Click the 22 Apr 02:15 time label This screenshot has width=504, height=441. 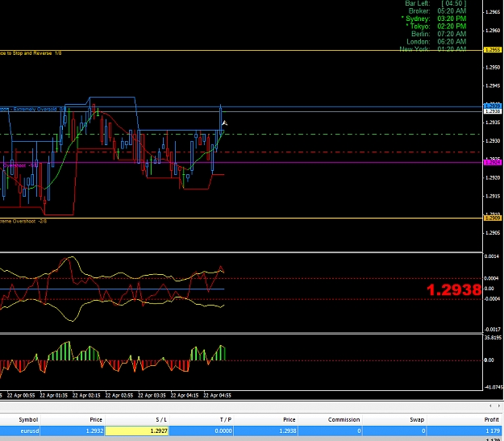86,395
